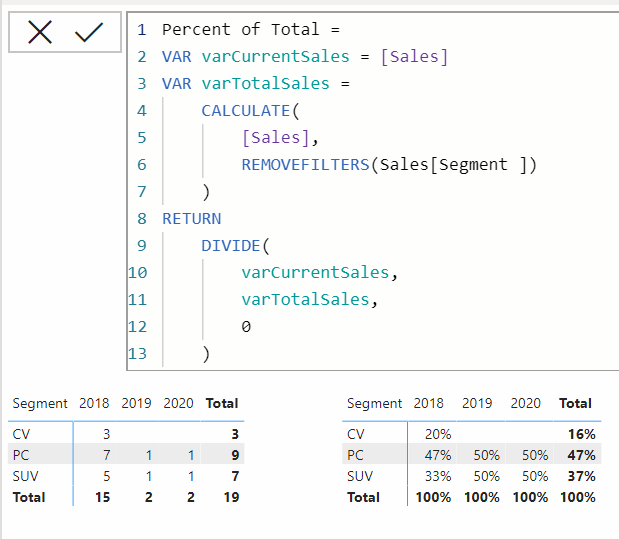619x539 pixels.
Task: Commit the formula with the checkmark icon
Action: point(89,32)
